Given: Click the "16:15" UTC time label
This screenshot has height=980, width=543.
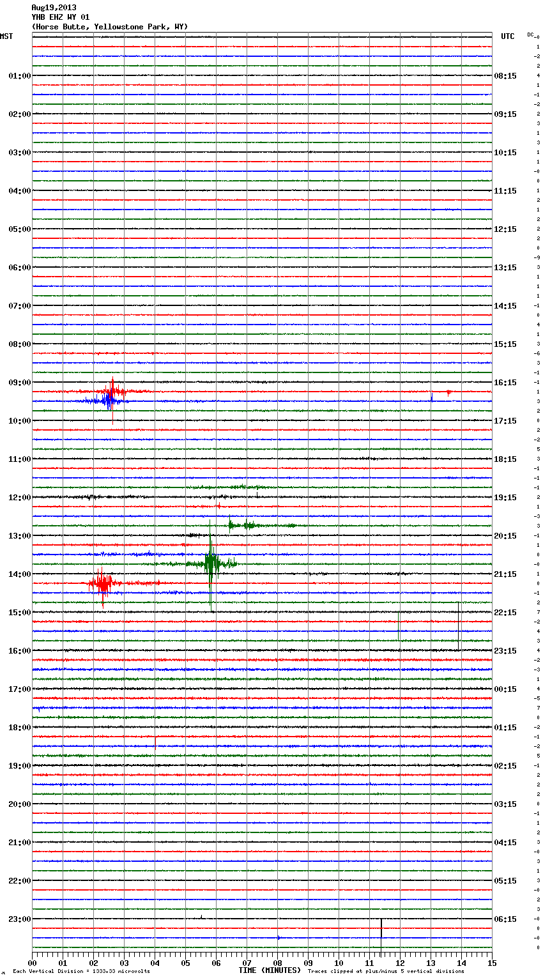Looking at the screenshot, I should (x=505, y=383).
